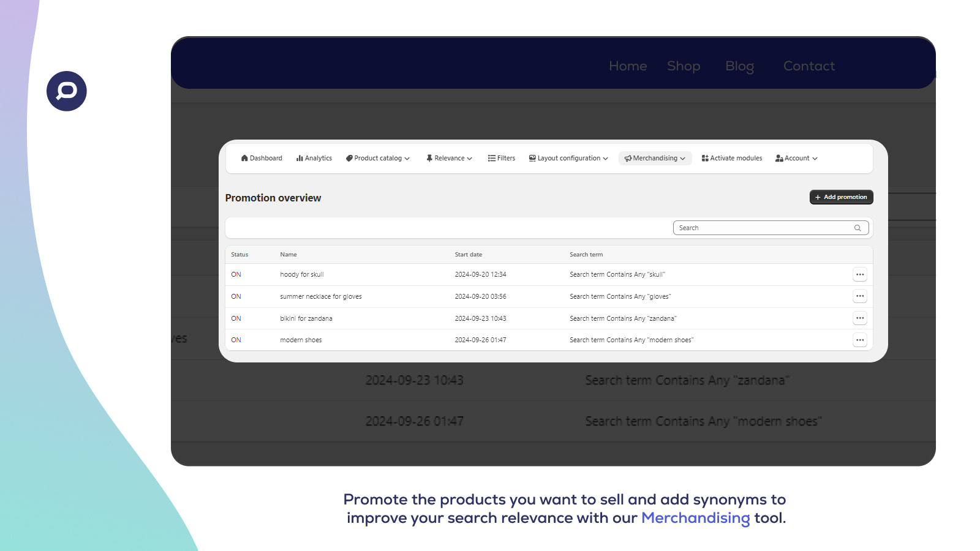Click the Search term column header

pos(586,255)
